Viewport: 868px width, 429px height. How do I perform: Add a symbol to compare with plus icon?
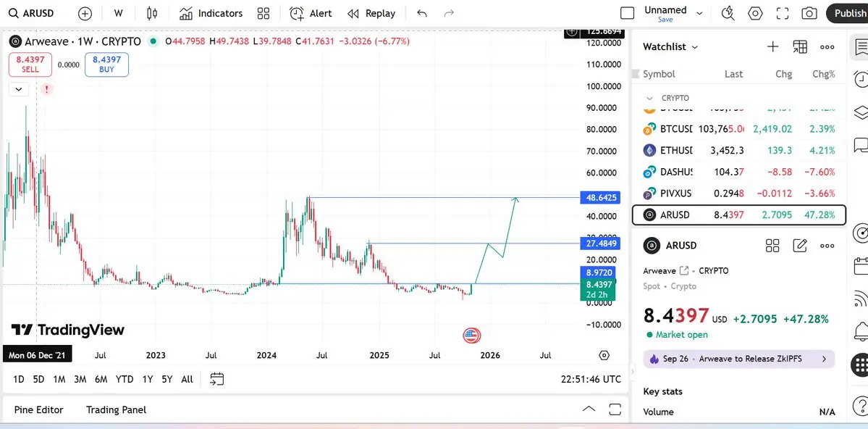[85, 13]
